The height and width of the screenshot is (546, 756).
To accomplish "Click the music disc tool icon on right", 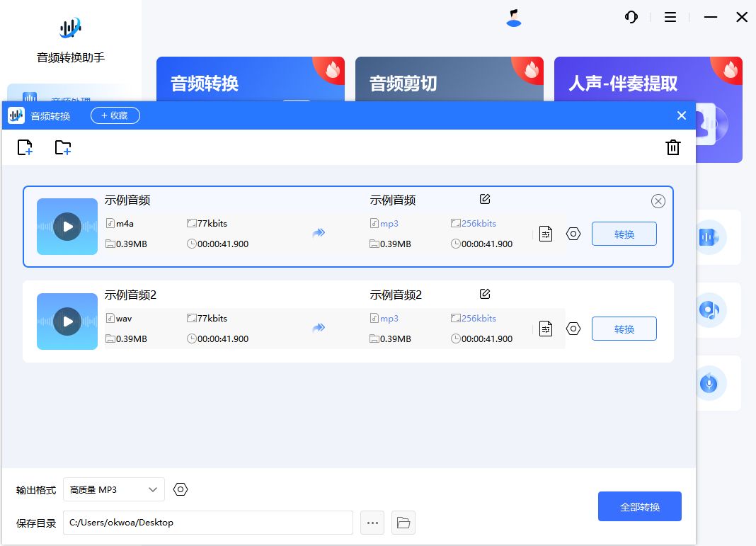I will (x=709, y=310).
